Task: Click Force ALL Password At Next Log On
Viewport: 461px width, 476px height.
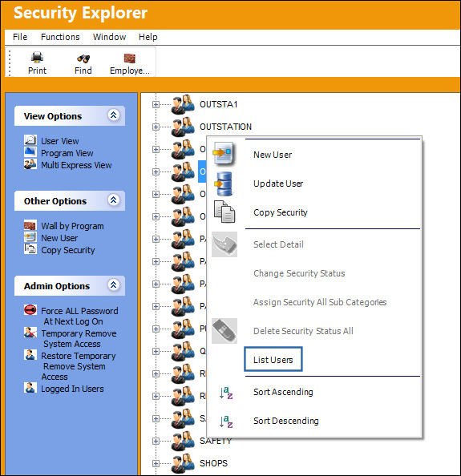Action: (79, 316)
